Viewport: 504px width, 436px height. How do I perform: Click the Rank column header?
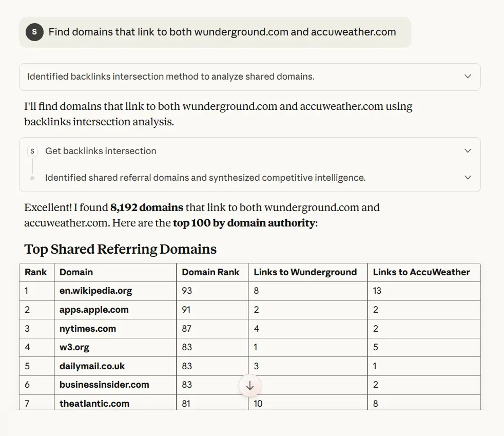(x=36, y=272)
